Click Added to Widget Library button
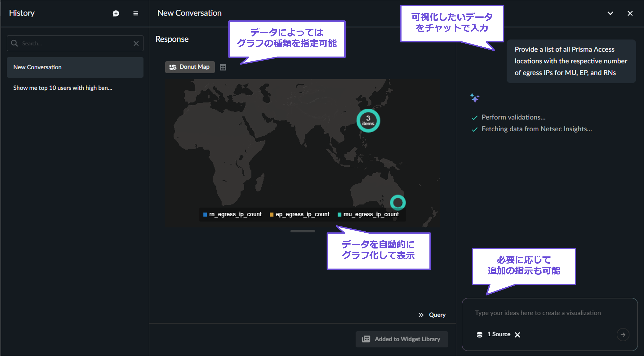The image size is (644, 356). point(402,339)
